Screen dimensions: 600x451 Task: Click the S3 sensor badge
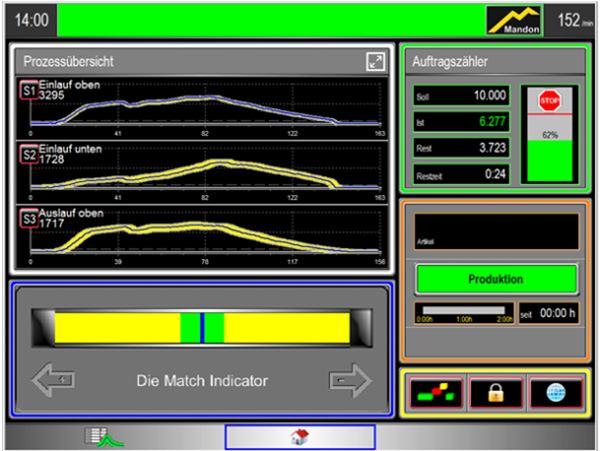click(28, 218)
